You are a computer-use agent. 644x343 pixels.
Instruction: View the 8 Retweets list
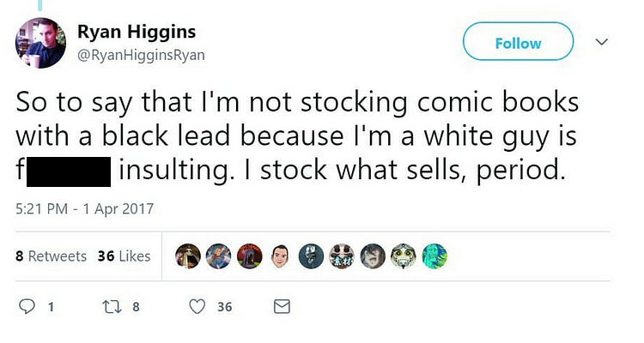pos(52,256)
